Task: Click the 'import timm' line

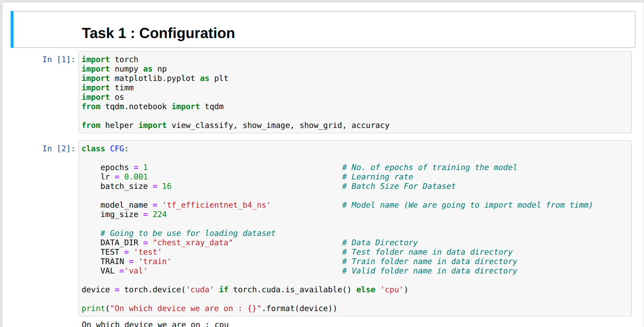Action: [108, 88]
